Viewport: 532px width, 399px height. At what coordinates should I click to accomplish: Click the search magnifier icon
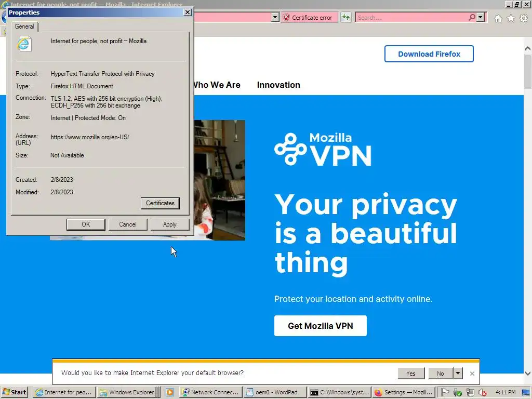click(x=472, y=17)
